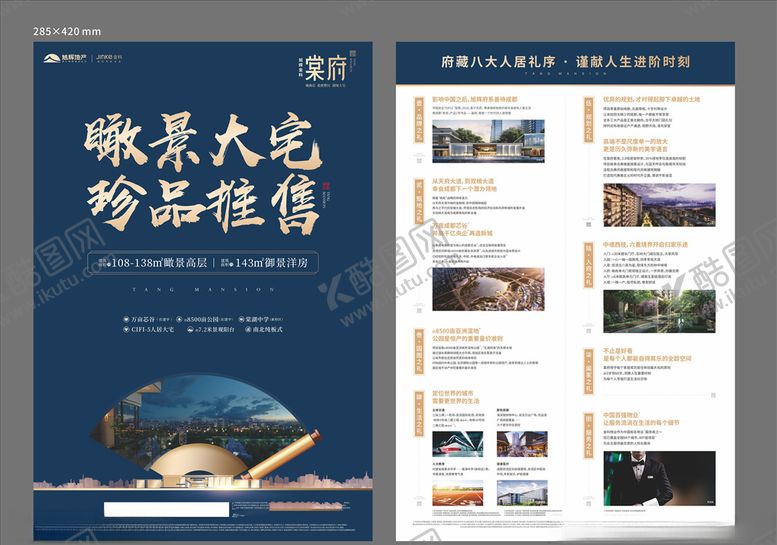Viewport: 777px width, 545px height.
Task: Click the "TANG MANSION" tagline
Action: click(203, 289)
